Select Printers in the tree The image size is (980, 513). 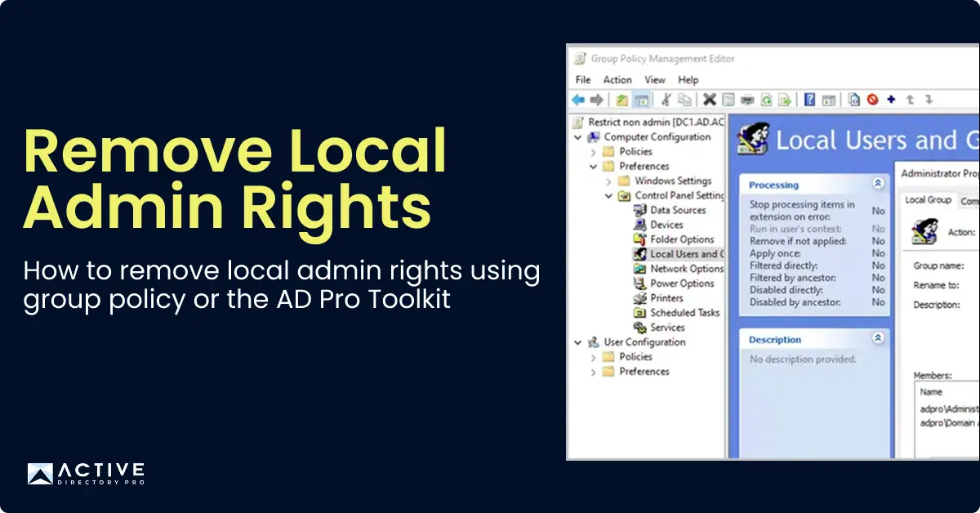pos(658,298)
